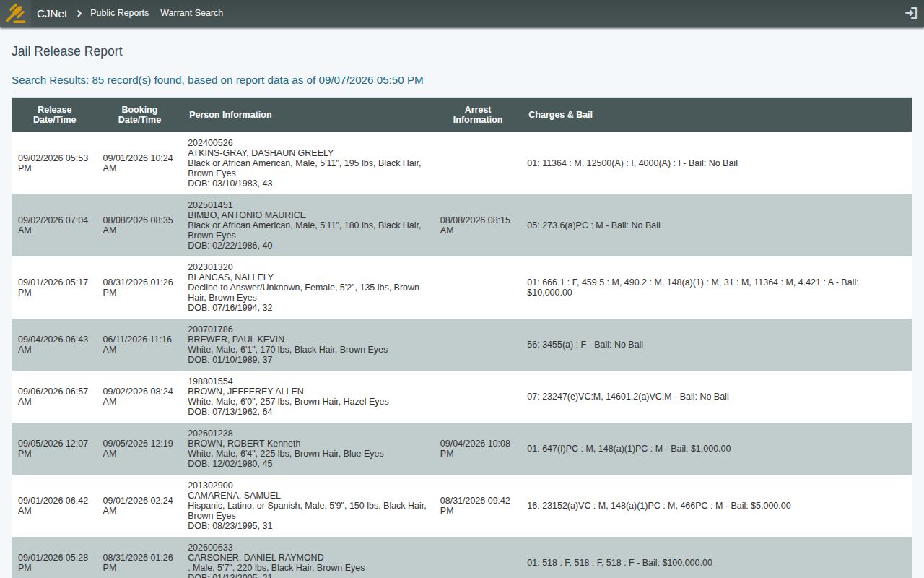Click arrest date 08/31/2026 09:42 PM
Viewport: 924px width, 578px height.
tap(475, 506)
